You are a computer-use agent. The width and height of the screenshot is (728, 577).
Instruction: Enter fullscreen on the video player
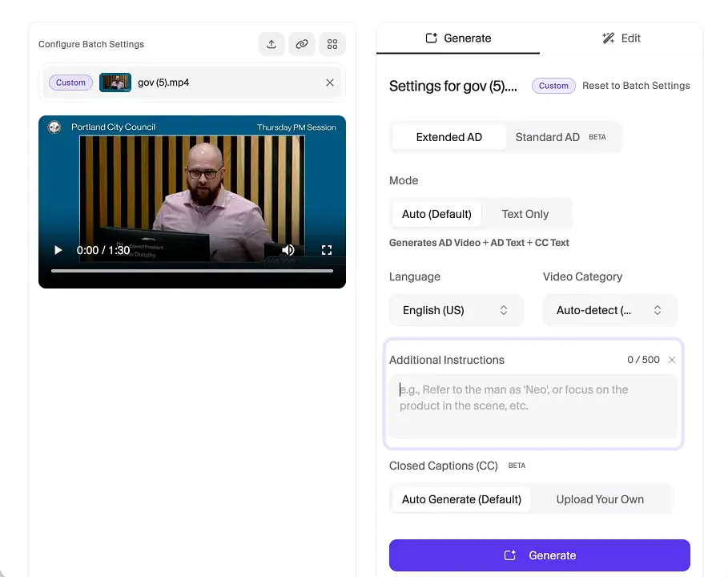coord(327,250)
